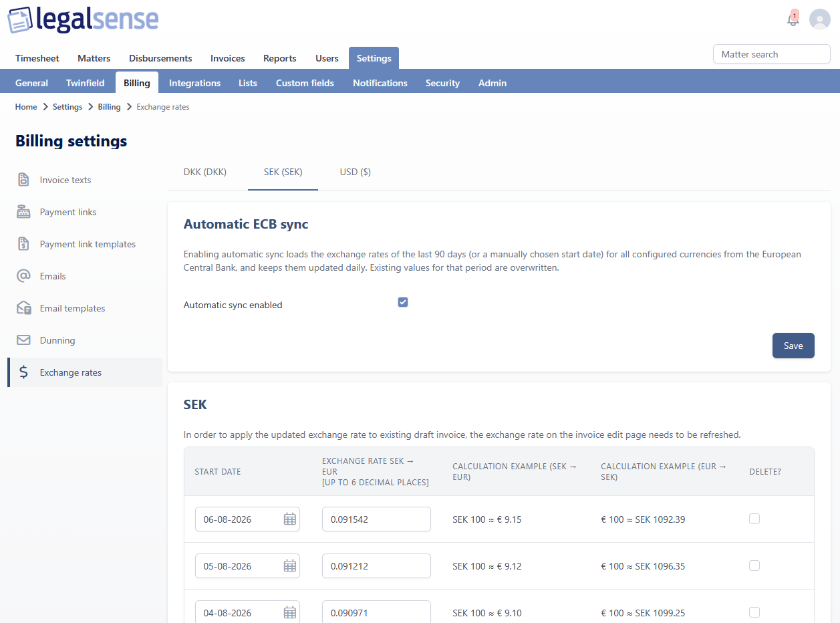Select the Billing settings tab
840x623 pixels.
pyautogui.click(x=137, y=83)
